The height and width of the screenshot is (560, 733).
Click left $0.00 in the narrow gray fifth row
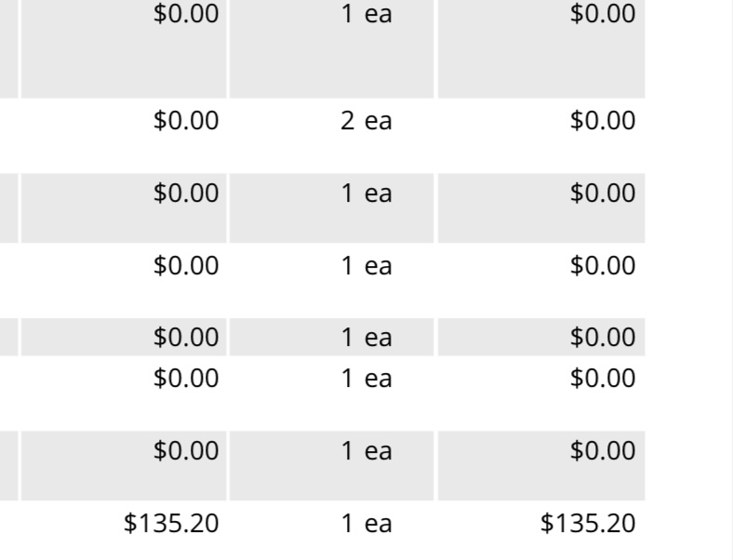click(186, 337)
